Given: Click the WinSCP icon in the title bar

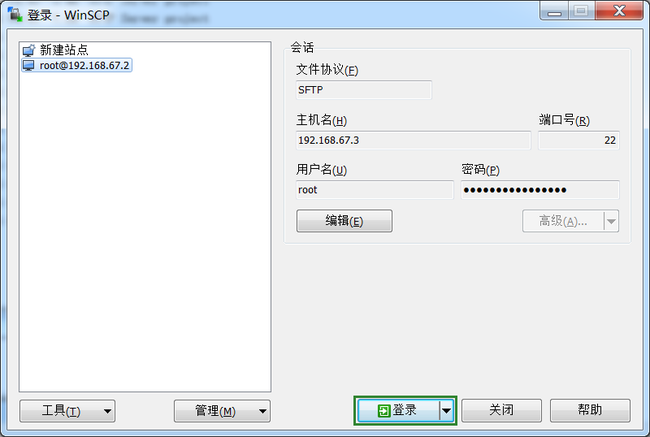Looking at the screenshot, I should coord(15,14).
